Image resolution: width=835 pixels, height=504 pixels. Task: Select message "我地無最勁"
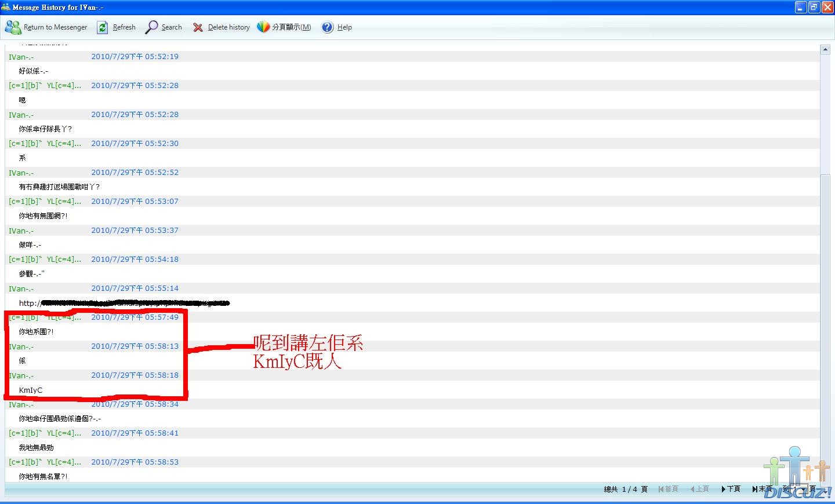[36, 448]
